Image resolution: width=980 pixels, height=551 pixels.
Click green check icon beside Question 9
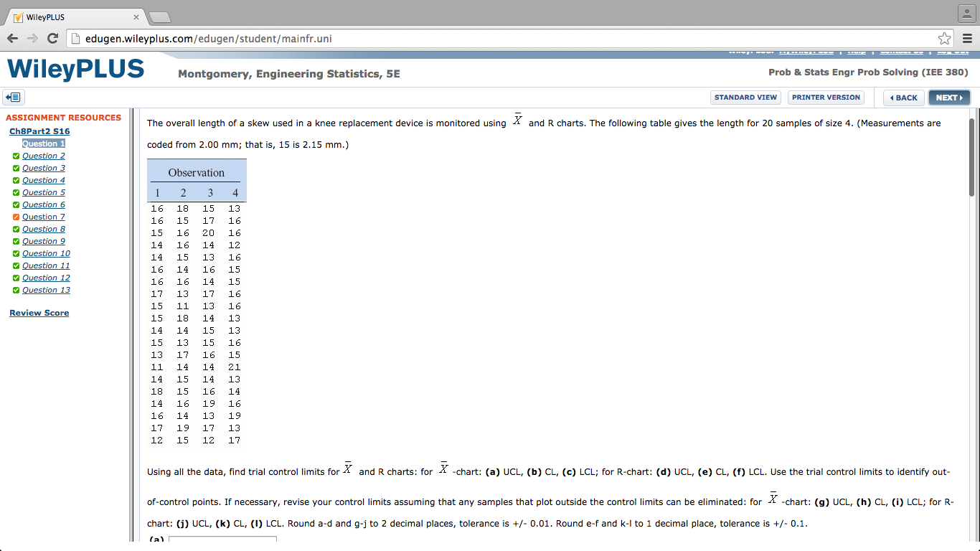tap(16, 241)
